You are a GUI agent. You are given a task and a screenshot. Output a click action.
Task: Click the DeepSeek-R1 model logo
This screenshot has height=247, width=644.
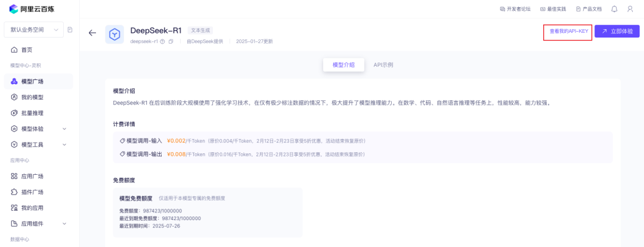coord(114,35)
